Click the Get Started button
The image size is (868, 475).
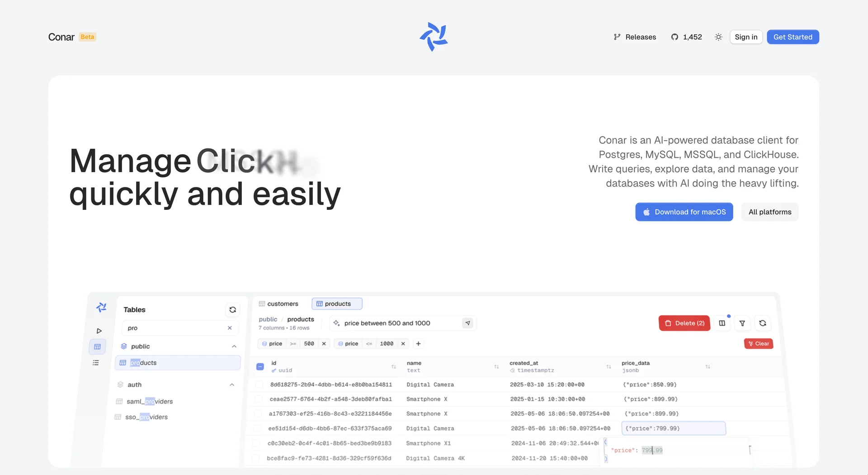(793, 37)
